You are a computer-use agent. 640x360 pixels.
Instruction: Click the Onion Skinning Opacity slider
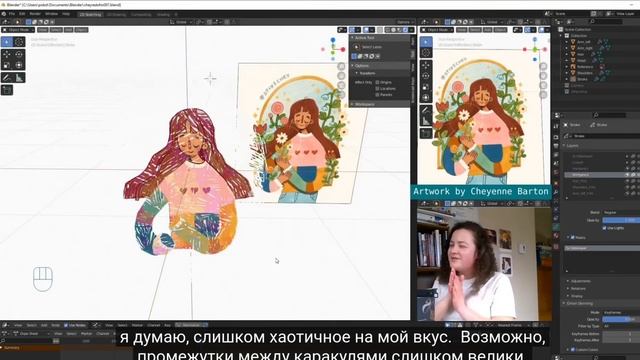click(x=621, y=319)
